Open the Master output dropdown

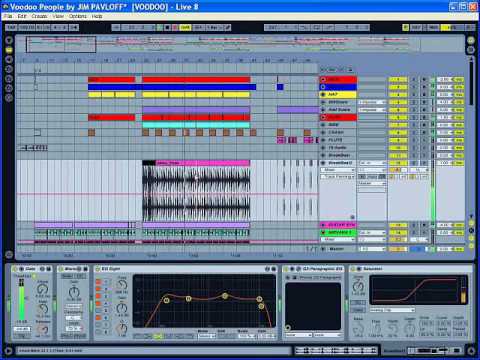[372, 249]
